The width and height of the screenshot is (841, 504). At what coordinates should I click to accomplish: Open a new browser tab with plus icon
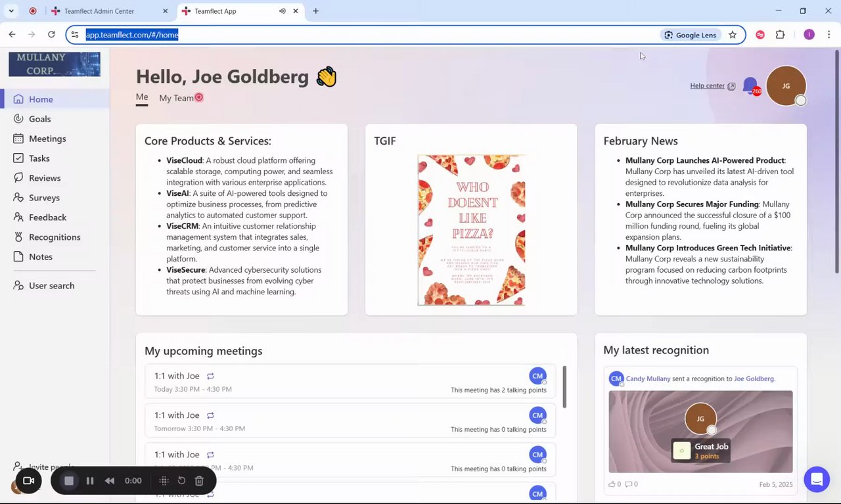click(315, 11)
